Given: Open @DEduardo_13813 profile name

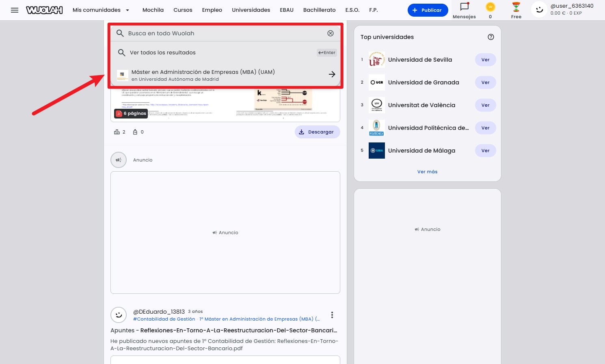Looking at the screenshot, I should (x=159, y=312).
